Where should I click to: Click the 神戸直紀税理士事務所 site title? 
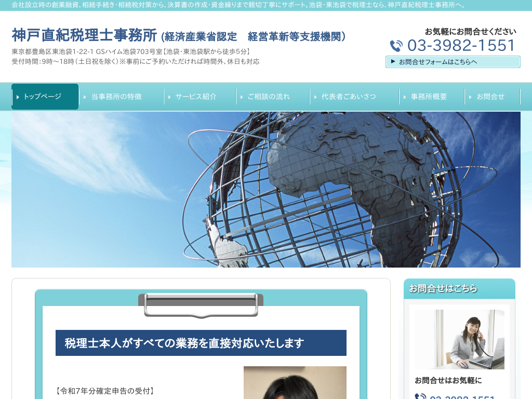coord(84,35)
